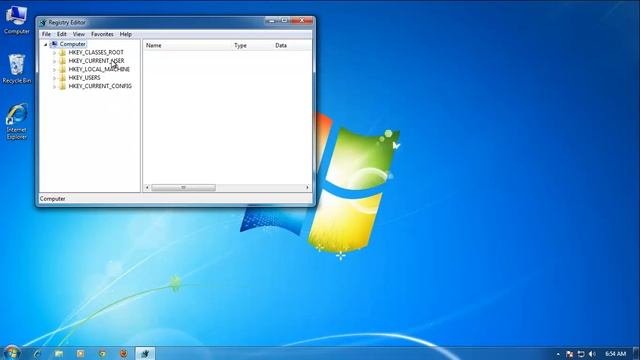
Task: Open the Recycle Bin desktop icon
Action: 16,69
